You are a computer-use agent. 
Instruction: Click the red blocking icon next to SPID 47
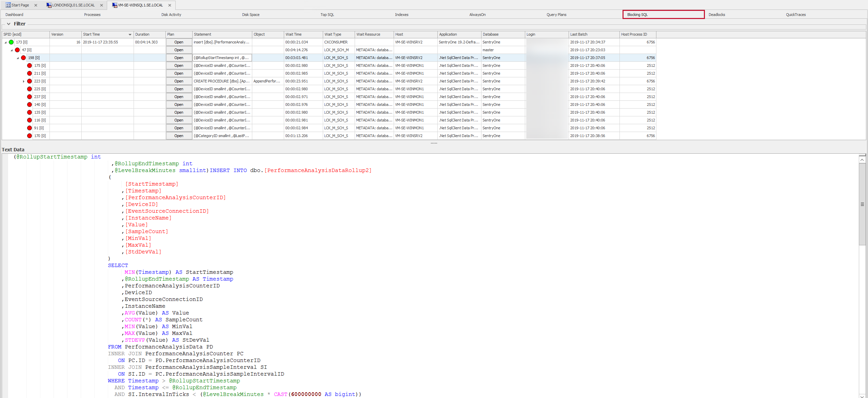click(17, 50)
